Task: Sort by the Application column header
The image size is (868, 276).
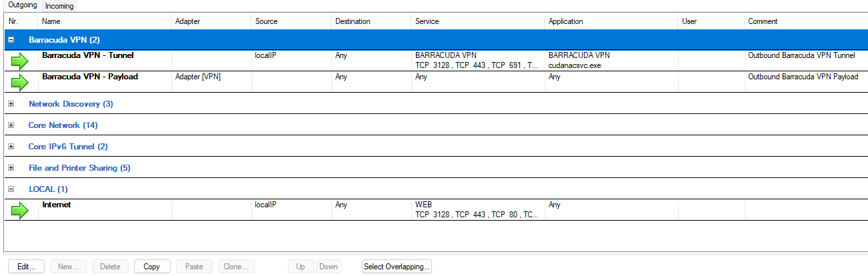Action: [x=611, y=21]
